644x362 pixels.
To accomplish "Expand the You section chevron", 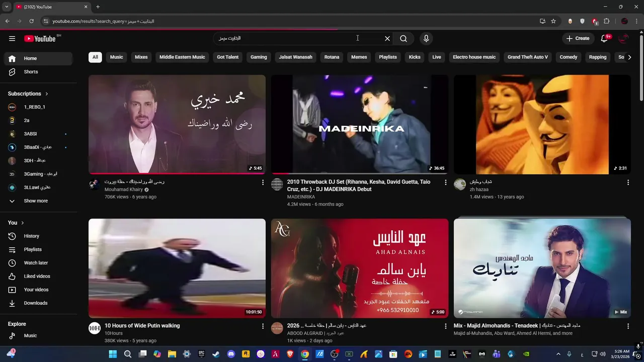I will click(x=23, y=223).
